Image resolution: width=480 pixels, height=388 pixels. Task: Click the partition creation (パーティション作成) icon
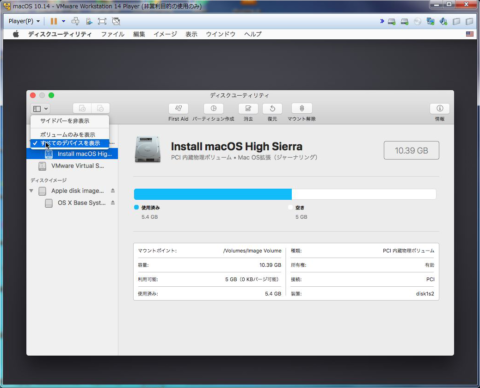(x=213, y=108)
